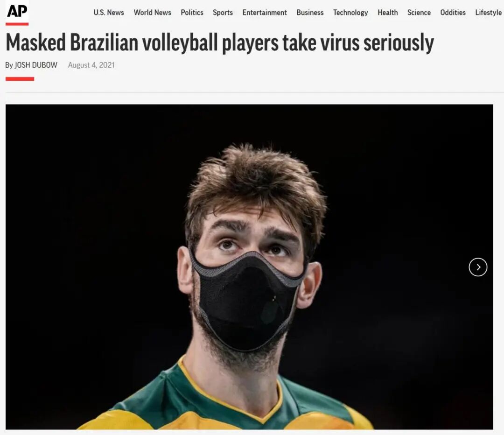
Task: Click the August 4, 2021 date
Action: (x=91, y=65)
